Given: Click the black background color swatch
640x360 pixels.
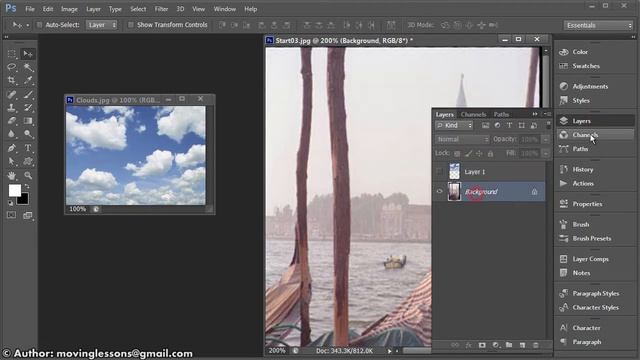Looking at the screenshot, I should [24, 199].
